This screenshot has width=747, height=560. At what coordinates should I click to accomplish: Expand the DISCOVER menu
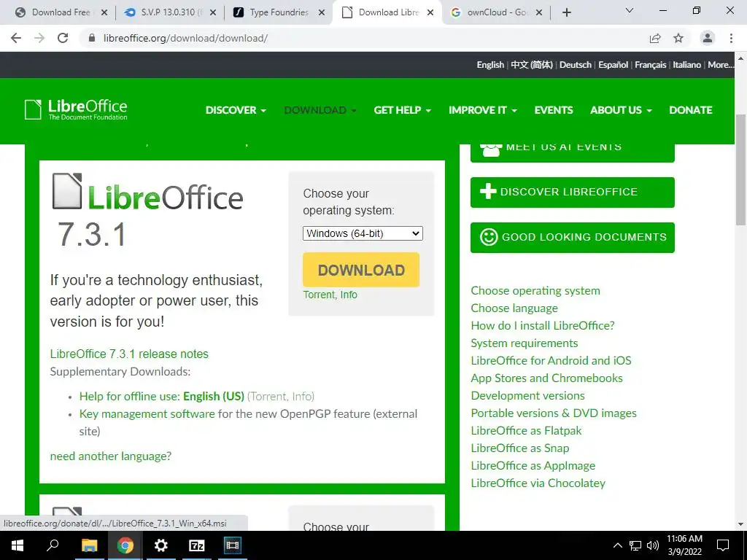click(236, 110)
